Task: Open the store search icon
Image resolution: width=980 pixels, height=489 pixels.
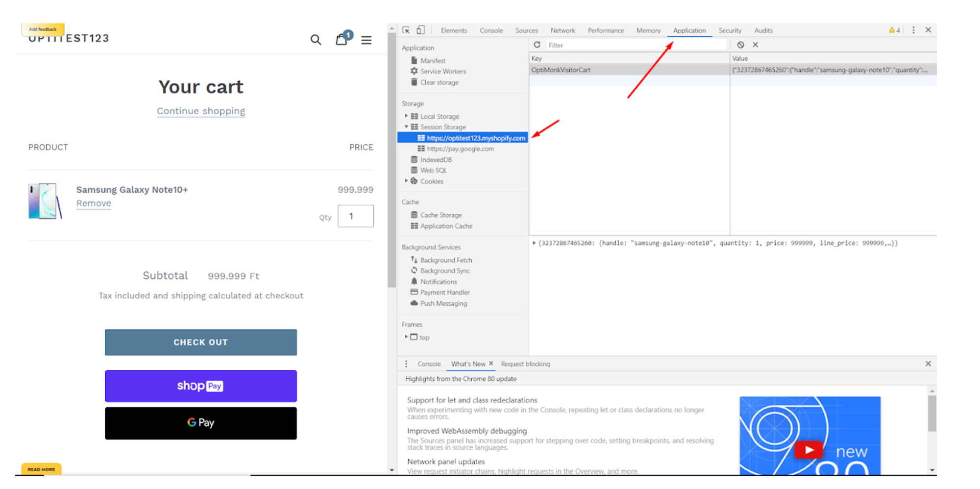Action: point(316,40)
